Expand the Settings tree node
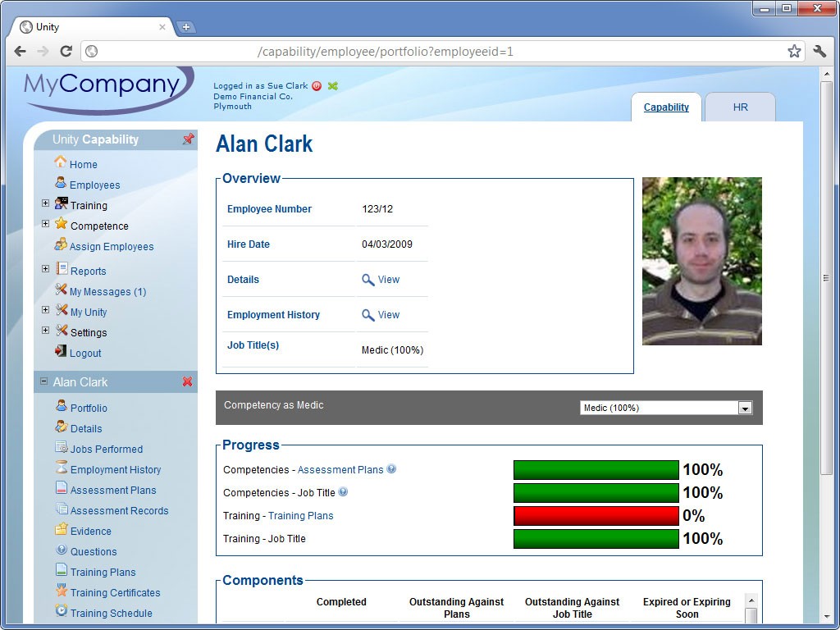Screen dimensions: 840x630 pos(46,330)
